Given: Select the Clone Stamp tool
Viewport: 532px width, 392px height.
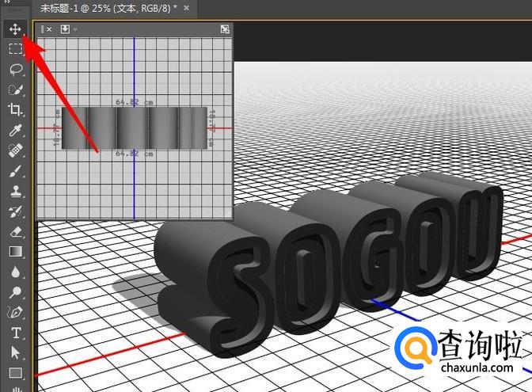Looking at the screenshot, I should tap(16, 191).
